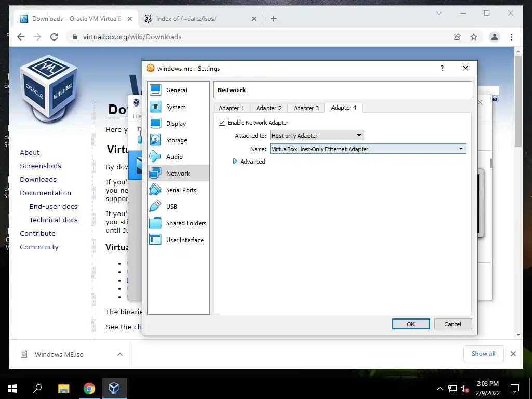Confirm settings with OK button
This screenshot has width=532, height=399.
411,324
